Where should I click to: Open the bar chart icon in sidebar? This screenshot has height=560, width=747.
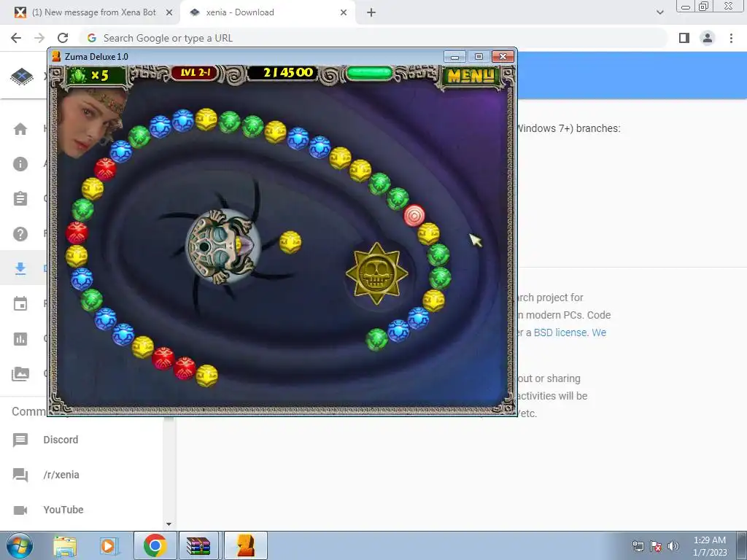coord(20,339)
